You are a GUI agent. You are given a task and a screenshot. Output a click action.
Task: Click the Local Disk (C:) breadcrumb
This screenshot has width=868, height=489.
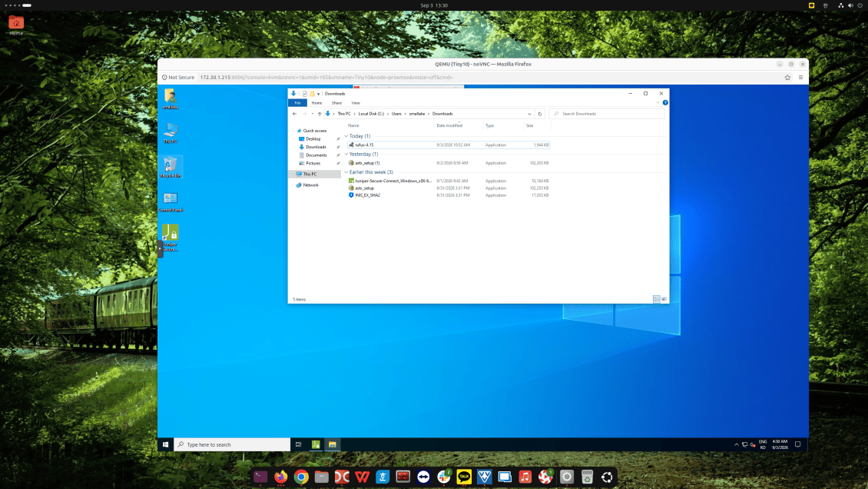point(371,114)
